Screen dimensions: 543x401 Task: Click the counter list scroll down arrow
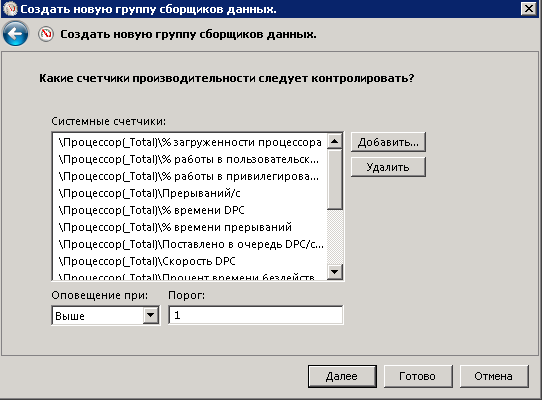335,271
